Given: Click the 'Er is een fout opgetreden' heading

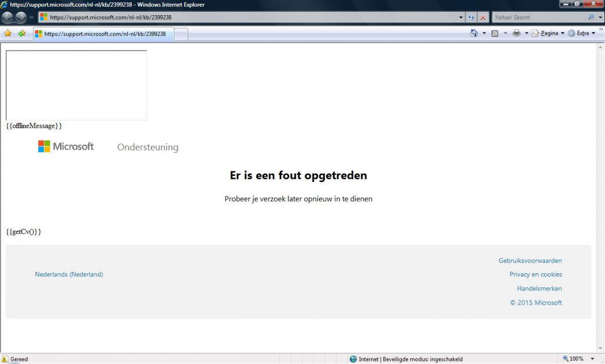Looking at the screenshot, I should pyautogui.click(x=298, y=175).
